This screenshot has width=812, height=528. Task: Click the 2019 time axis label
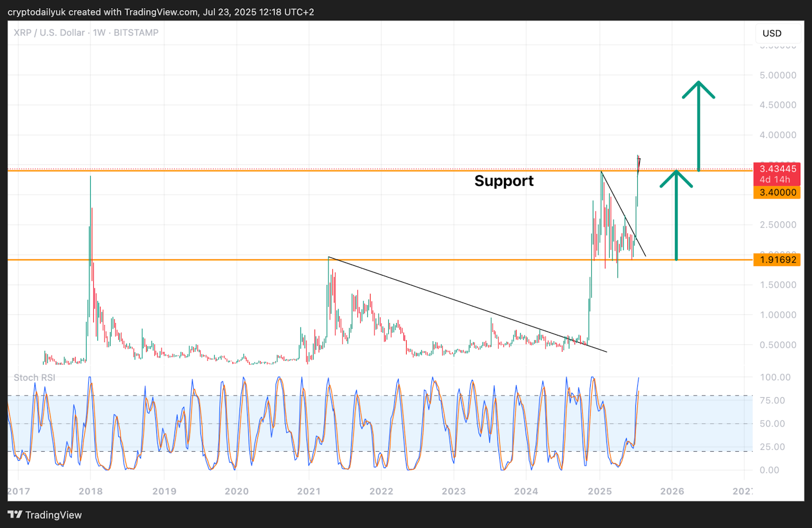pyautogui.click(x=164, y=491)
